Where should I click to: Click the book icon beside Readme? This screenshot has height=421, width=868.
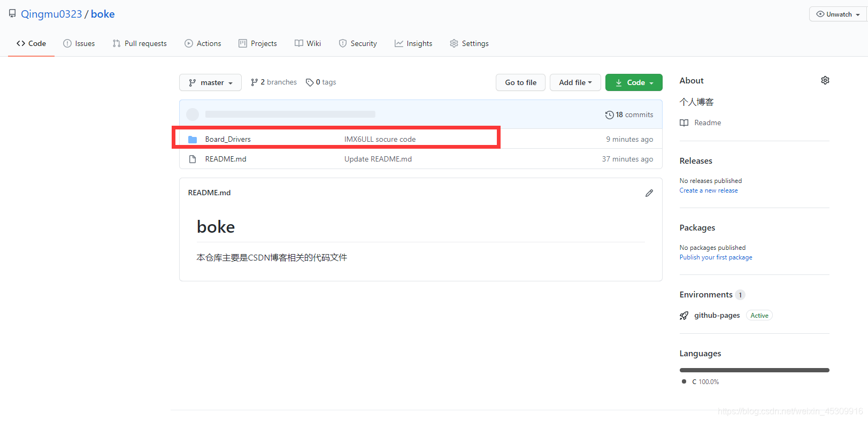coord(684,123)
